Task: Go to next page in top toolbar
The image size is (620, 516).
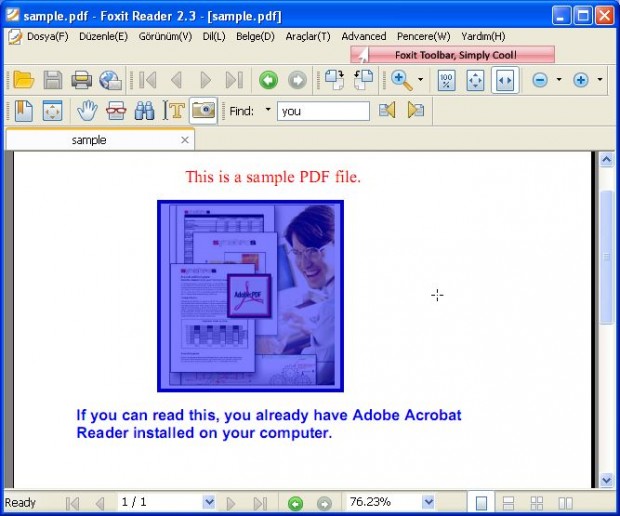Action: tap(205, 80)
